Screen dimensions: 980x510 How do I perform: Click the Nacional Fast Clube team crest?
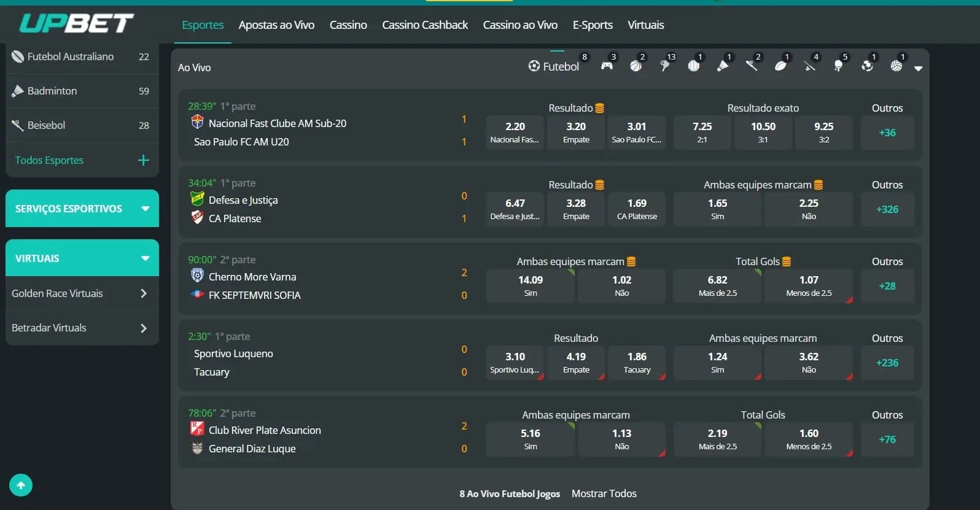[x=197, y=122]
